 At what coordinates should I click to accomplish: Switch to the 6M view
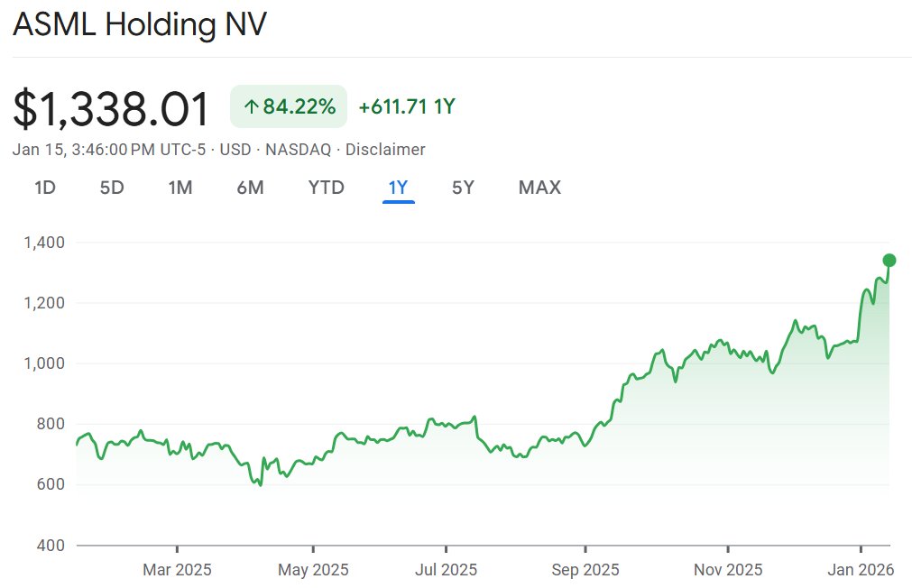tap(250, 188)
